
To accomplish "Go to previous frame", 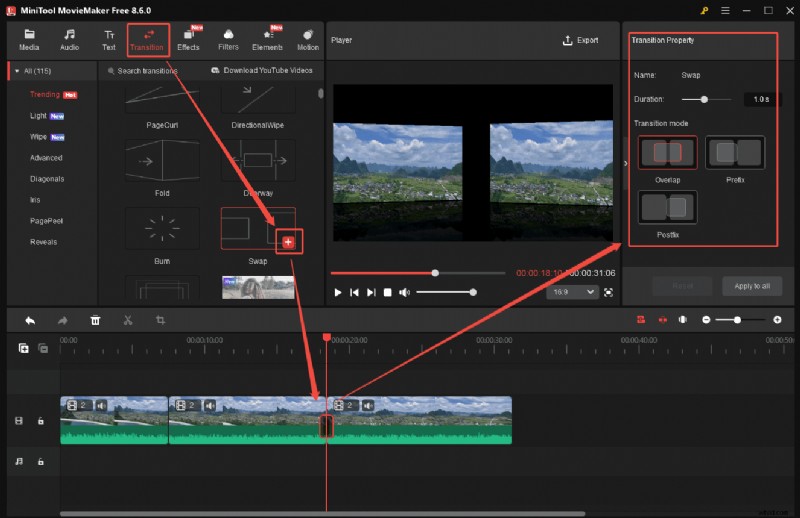I will tap(354, 292).
